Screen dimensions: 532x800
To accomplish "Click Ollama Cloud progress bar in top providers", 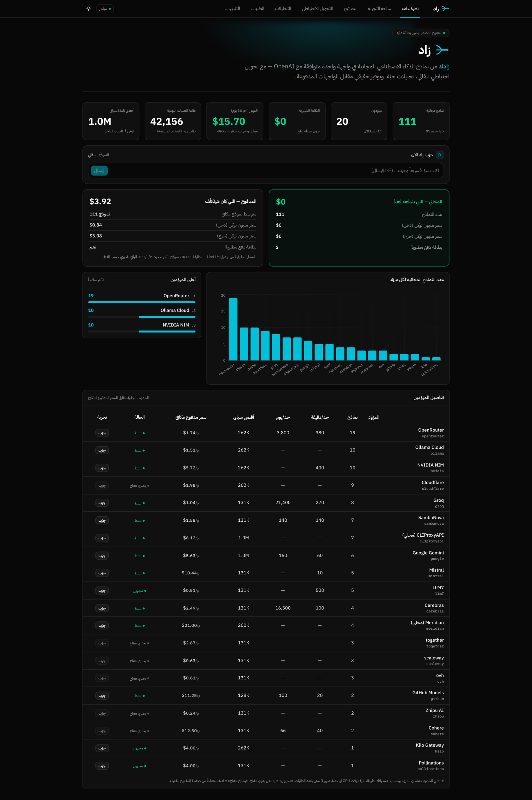I will (x=142, y=317).
